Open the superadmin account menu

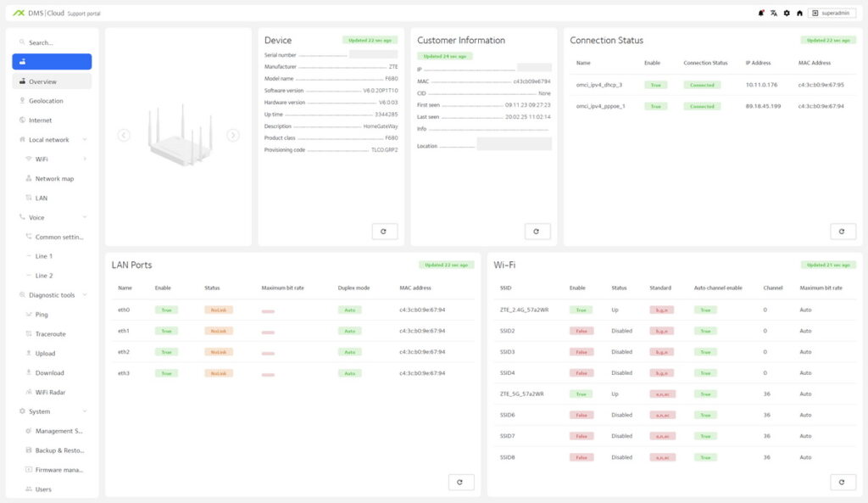pyautogui.click(x=832, y=14)
